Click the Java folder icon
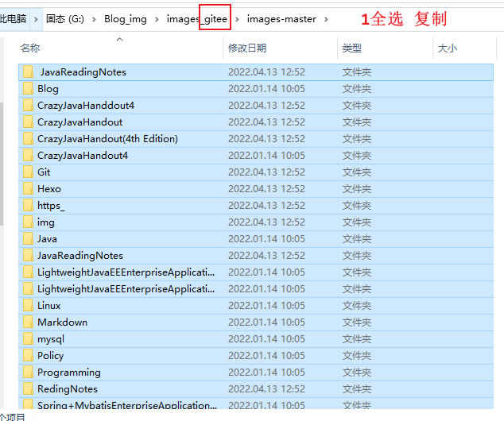504x421 pixels. 28,239
